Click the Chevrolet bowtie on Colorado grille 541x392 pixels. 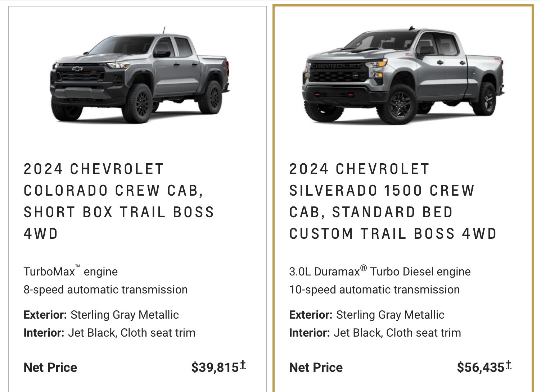[77, 69]
